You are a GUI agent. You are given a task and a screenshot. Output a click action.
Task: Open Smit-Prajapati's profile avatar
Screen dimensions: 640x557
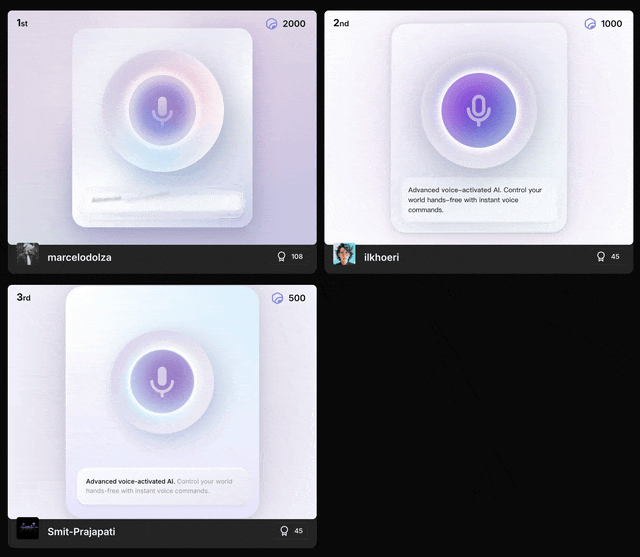[28, 529]
